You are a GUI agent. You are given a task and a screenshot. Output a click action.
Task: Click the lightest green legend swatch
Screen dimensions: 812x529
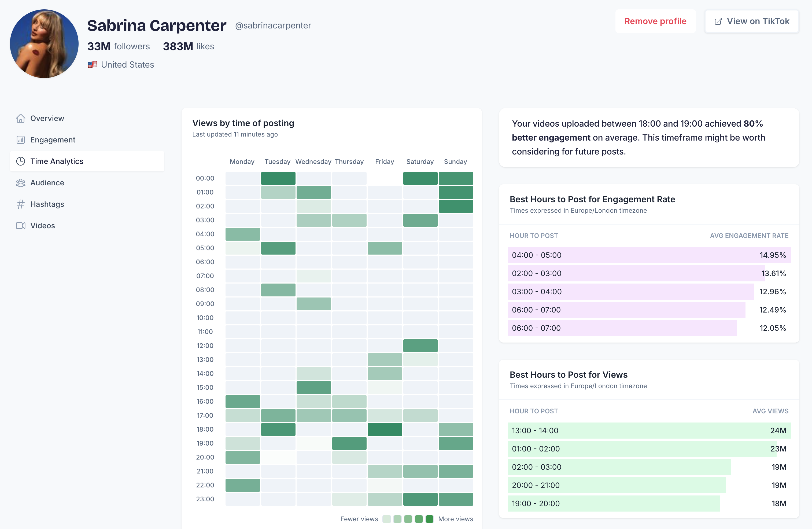point(386,519)
